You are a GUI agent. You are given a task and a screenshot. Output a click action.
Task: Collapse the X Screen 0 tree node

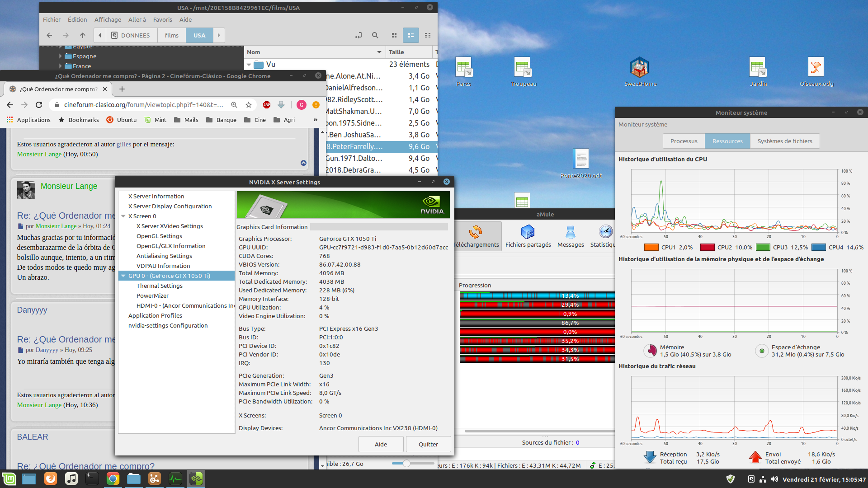coord(123,216)
